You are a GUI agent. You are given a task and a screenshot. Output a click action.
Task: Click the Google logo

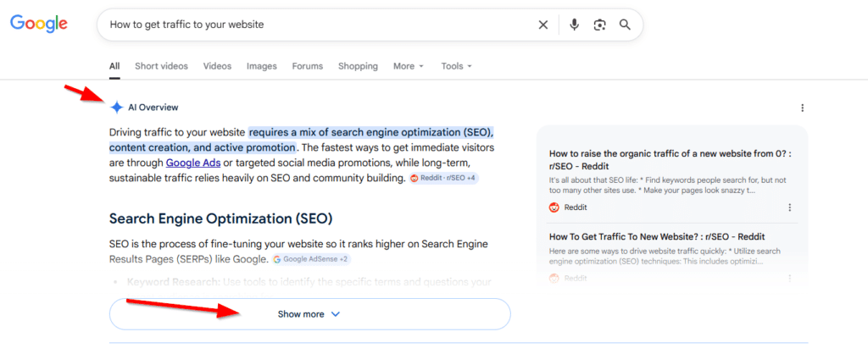click(39, 23)
